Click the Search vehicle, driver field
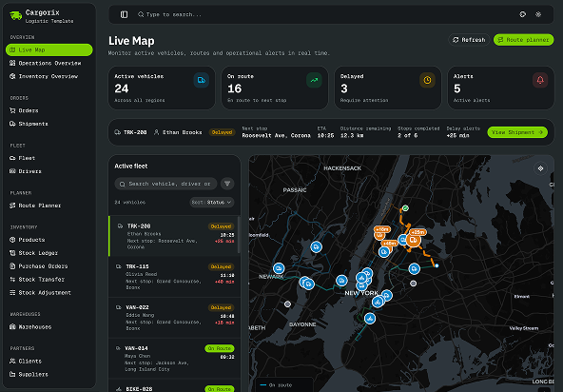The image size is (563, 392). (x=165, y=184)
